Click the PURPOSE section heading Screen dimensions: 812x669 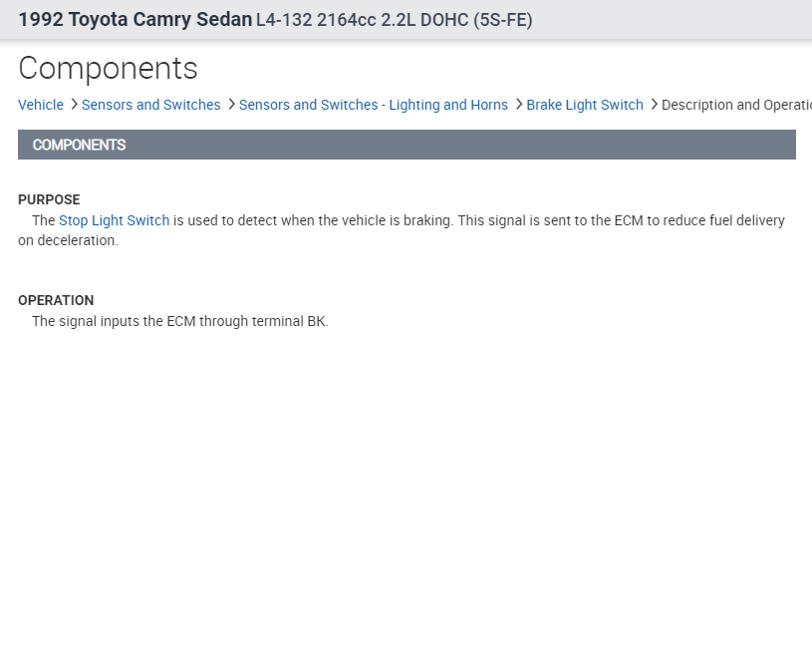(x=49, y=199)
